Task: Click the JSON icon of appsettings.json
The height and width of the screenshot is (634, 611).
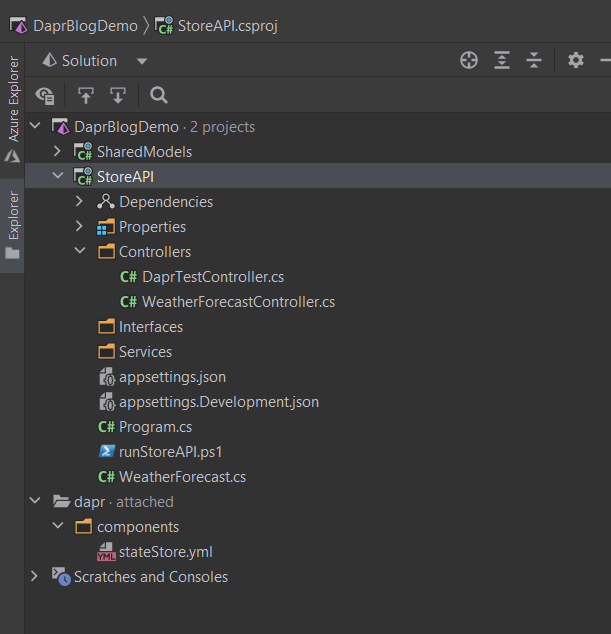Action: (x=107, y=377)
